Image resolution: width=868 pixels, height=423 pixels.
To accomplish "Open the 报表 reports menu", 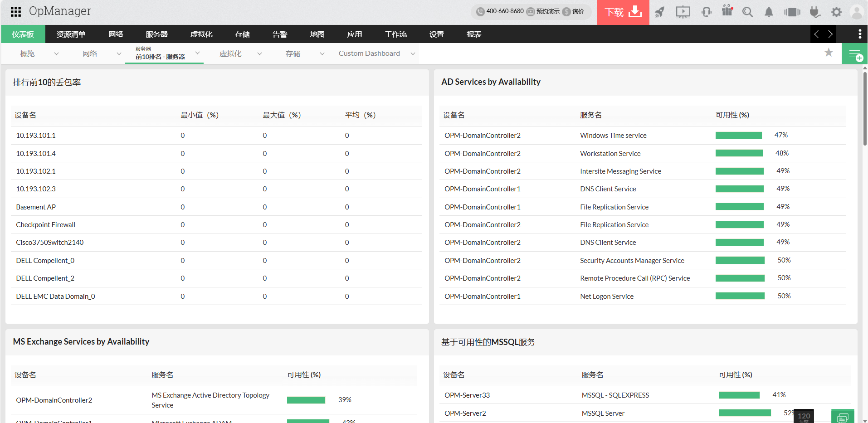I will [x=474, y=34].
